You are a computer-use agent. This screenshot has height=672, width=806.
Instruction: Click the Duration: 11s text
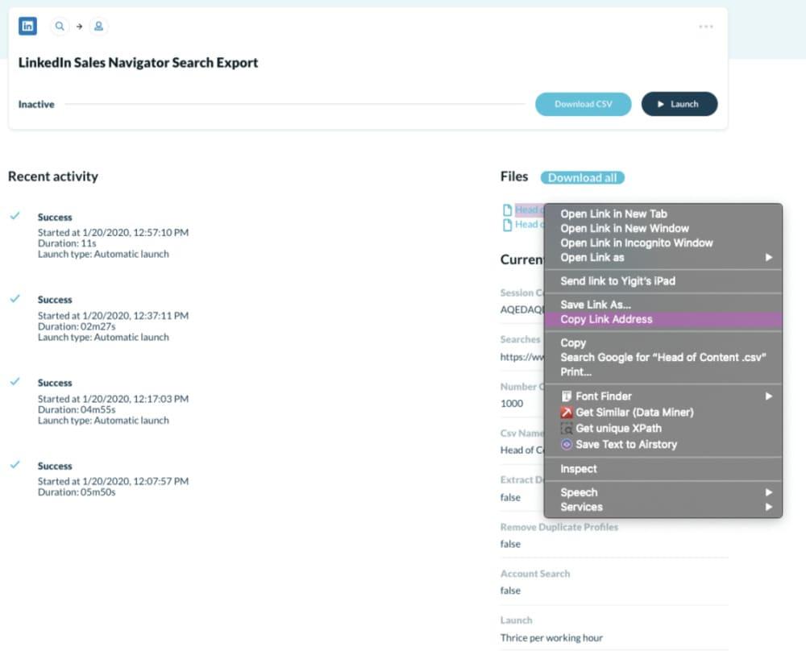point(67,243)
